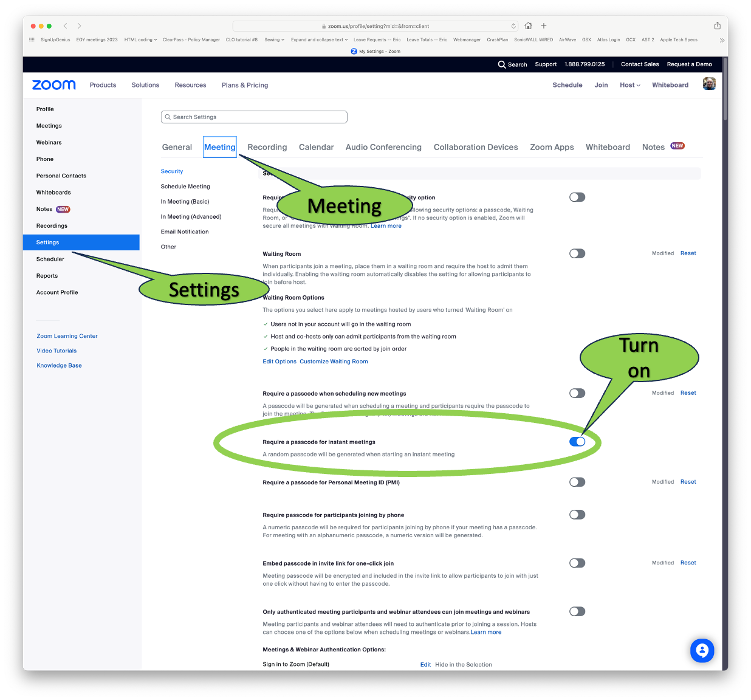
Task: Toggle passcode for Personal Meeting ID (PMI)
Action: coord(577,482)
